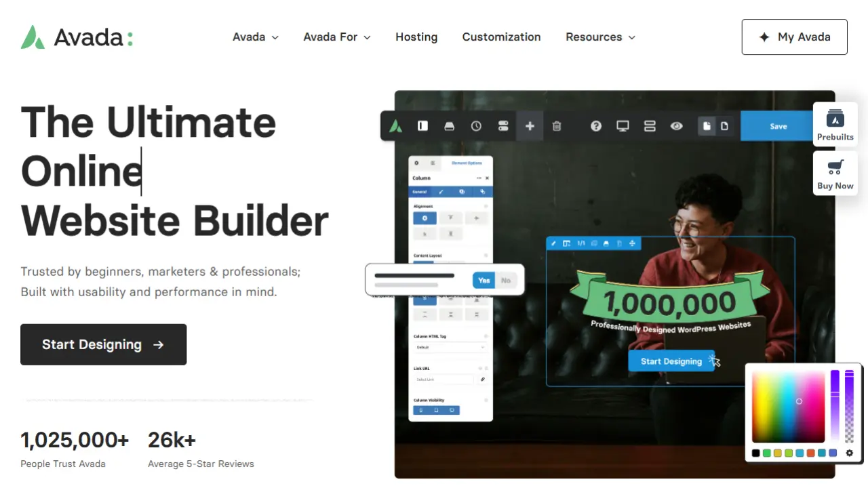Toggle the eye preview icon in toolbar

(x=676, y=126)
